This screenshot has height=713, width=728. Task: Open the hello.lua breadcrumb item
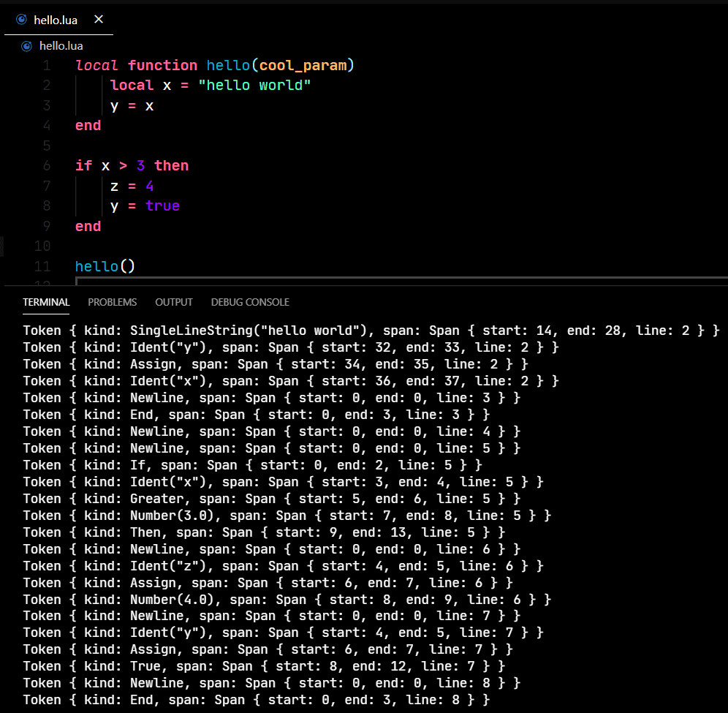tap(61, 46)
